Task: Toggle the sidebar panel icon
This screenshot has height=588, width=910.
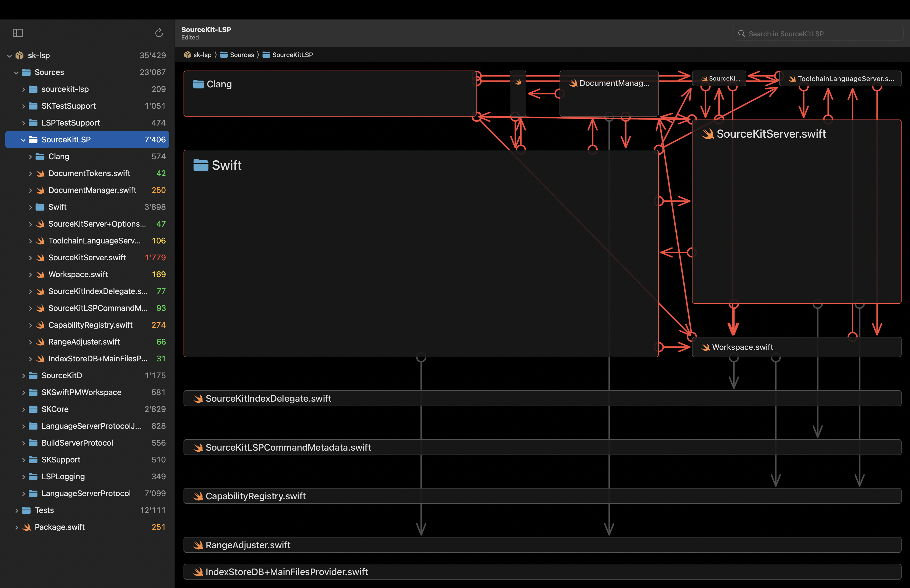Action: [x=18, y=33]
